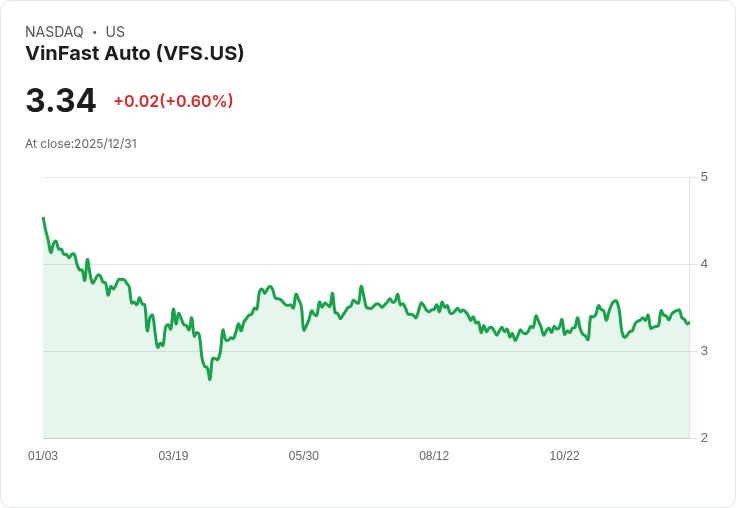This screenshot has height=508, width=736.
Task: Click the NASDAQ exchange label
Action: [x=54, y=32]
